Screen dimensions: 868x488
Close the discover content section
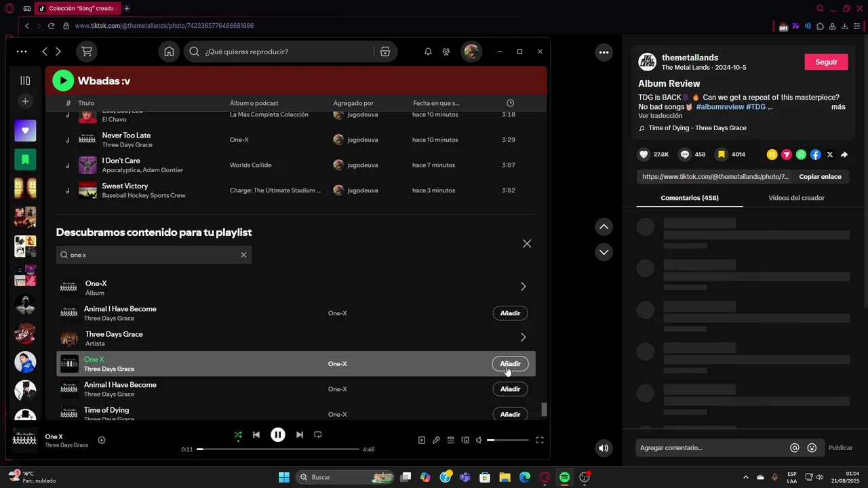(527, 243)
